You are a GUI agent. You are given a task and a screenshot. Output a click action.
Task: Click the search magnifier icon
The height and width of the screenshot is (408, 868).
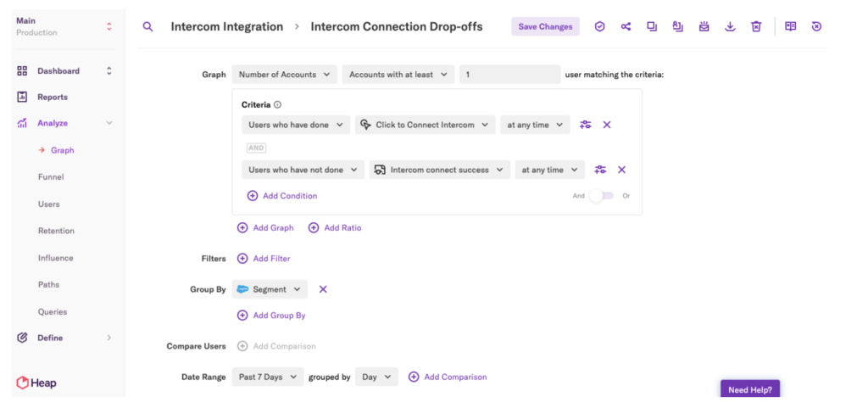pyautogui.click(x=147, y=26)
